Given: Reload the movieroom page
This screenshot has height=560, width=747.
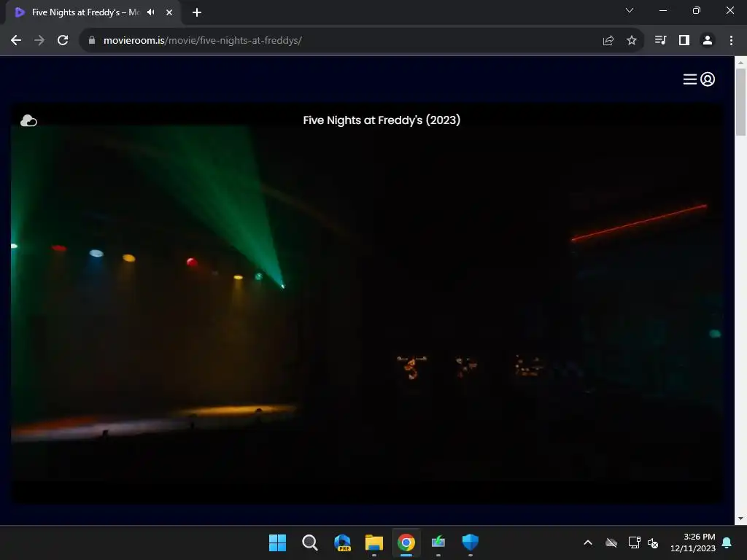Looking at the screenshot, I should point(63,41).
